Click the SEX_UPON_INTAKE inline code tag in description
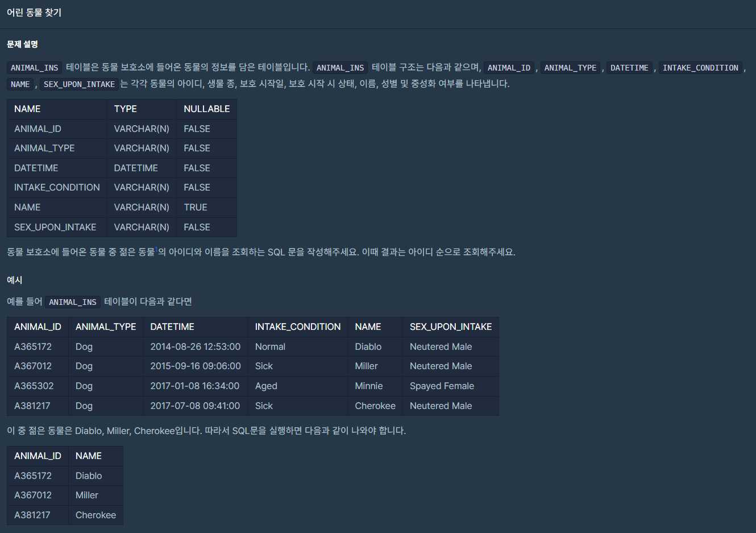 (x=79, y=84)
